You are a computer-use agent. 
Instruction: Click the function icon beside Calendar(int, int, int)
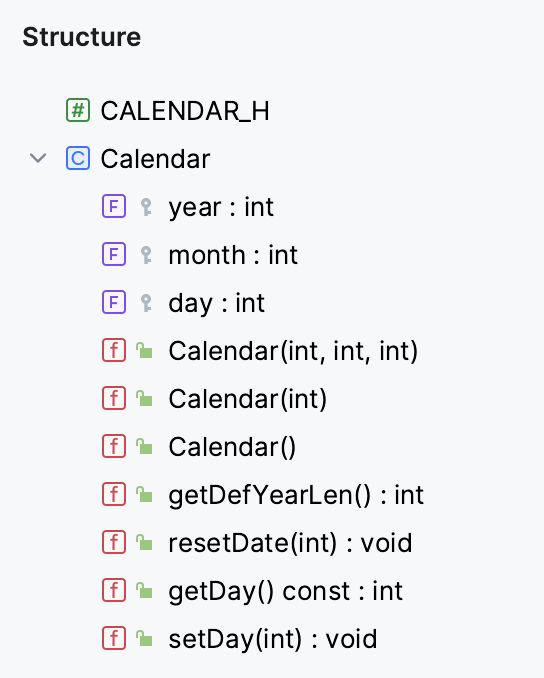[114, 350]
